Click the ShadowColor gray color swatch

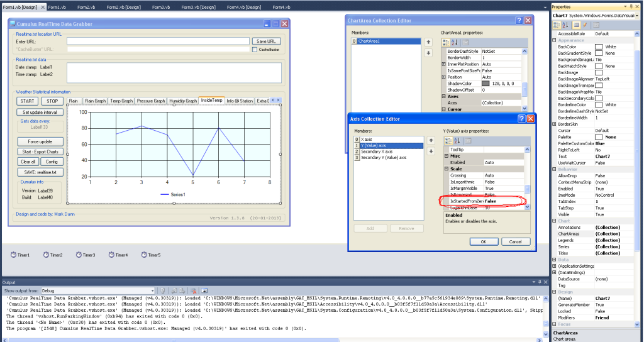tap(486, 84)
